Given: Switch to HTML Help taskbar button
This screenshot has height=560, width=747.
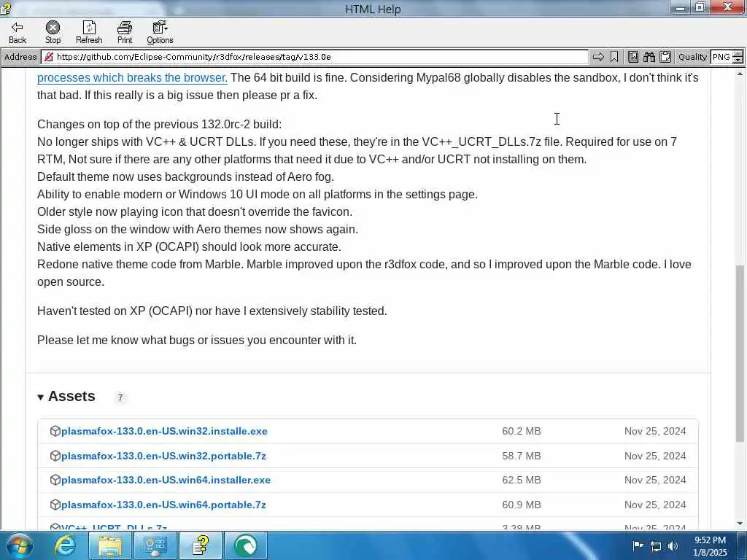Looking at the screenshot, I should pyautogui.click(x=201, y=545).
